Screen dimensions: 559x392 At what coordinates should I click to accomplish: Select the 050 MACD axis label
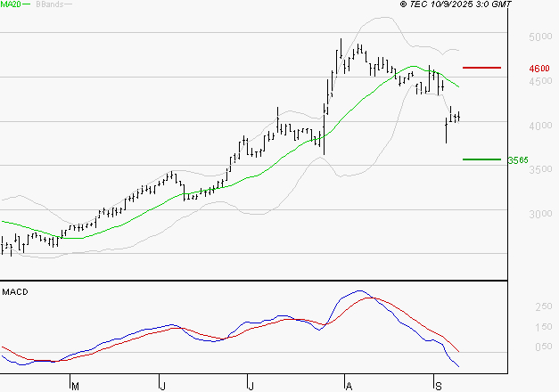tap(544, 347)
